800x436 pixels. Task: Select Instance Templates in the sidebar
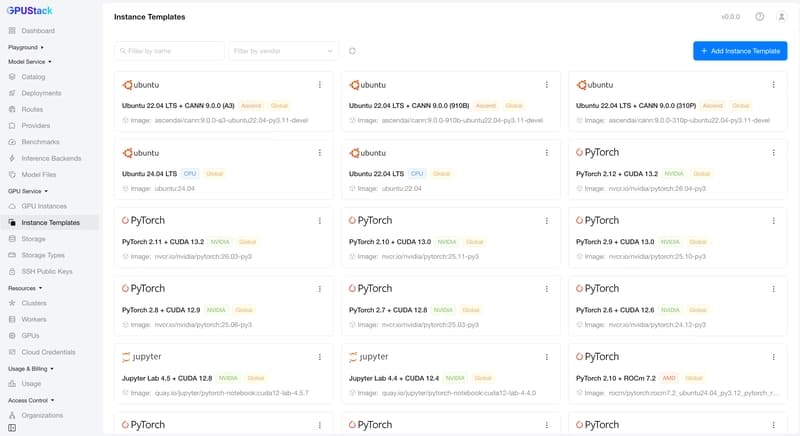pos(51,222)
